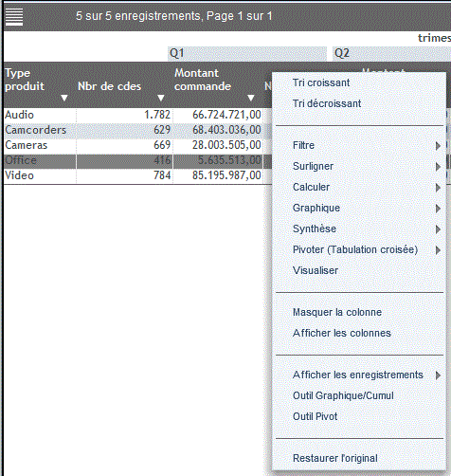Open Afficher les enregistrements submenu

(359, 375)
